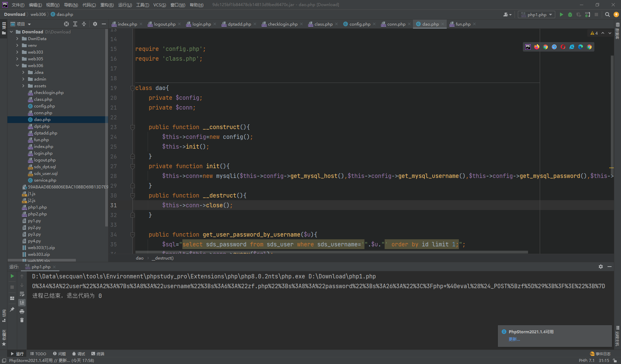This screenshot has width=621, height=364.
Task: Expand the web305 folder
Action: coord(17,59)
